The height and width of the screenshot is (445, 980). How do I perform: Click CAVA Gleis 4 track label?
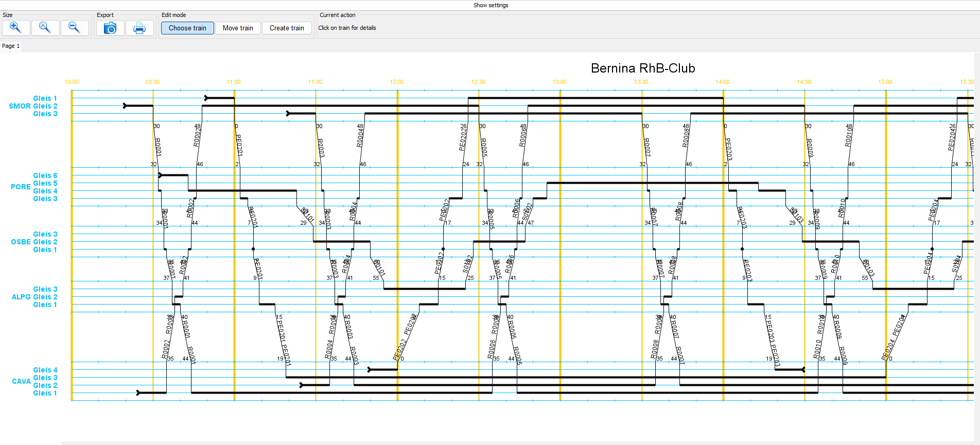point(45,370)
